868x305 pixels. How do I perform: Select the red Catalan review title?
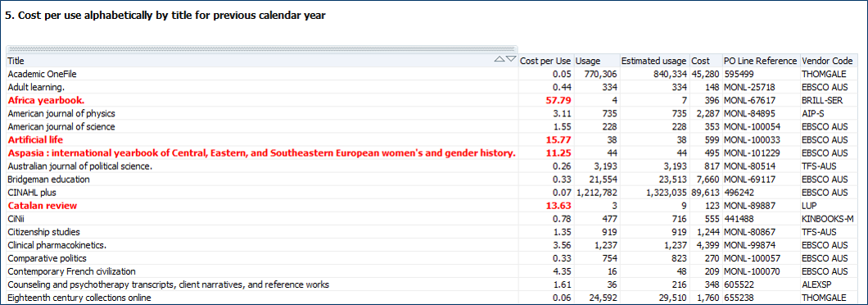(42, 206)
